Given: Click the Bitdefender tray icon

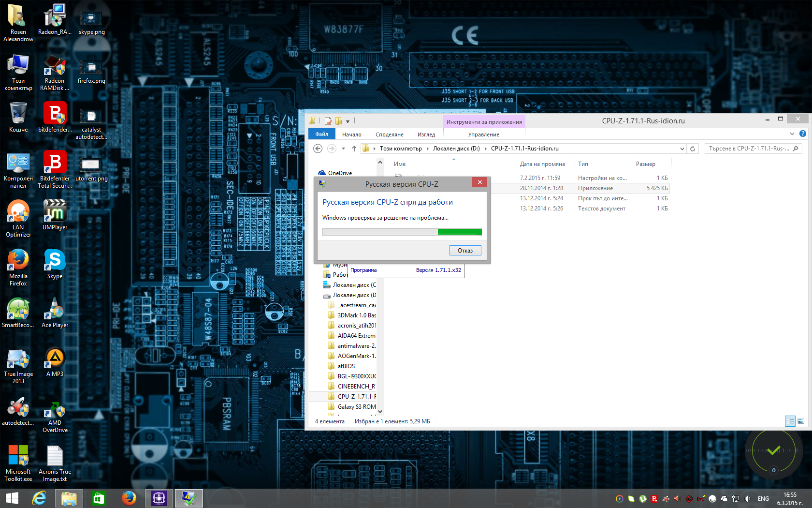Looking at the screenshot, I should click(x=654, y=499).
